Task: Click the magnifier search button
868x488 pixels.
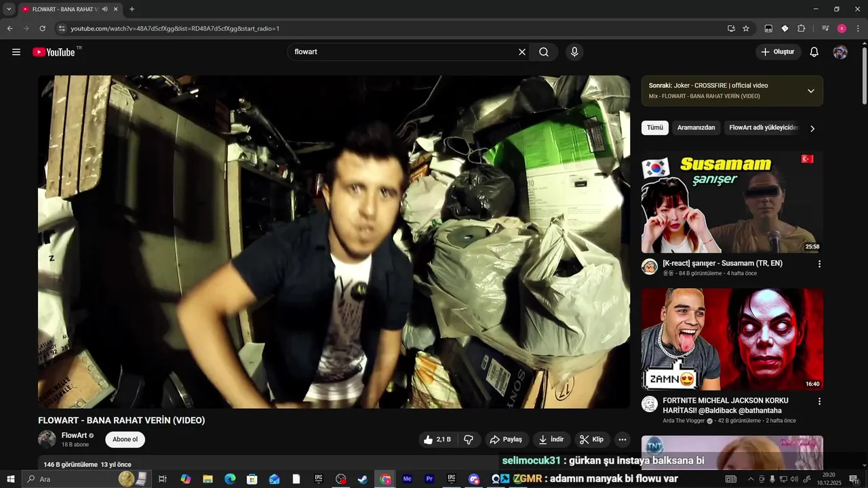Action: (544, 52)
